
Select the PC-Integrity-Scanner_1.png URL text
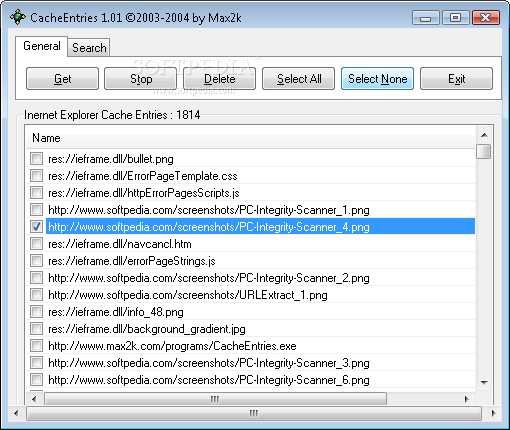click(209, 210)
